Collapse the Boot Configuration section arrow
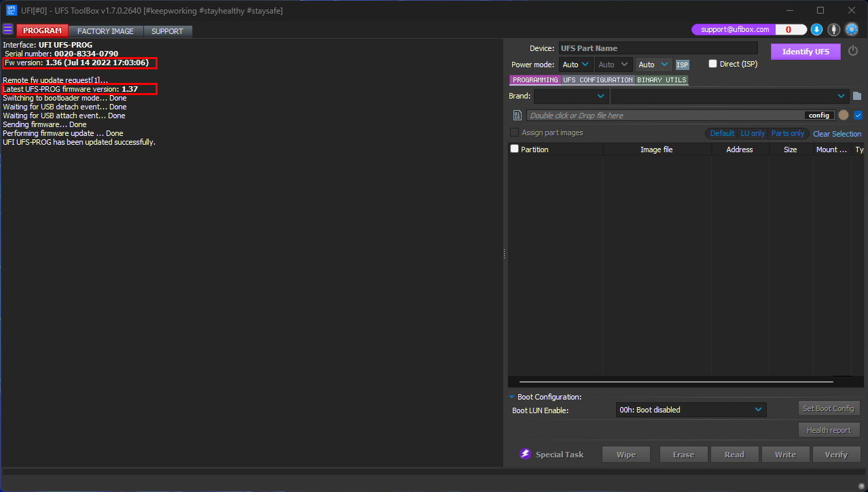Screen dimensions: 868x492 coord(512,397)
